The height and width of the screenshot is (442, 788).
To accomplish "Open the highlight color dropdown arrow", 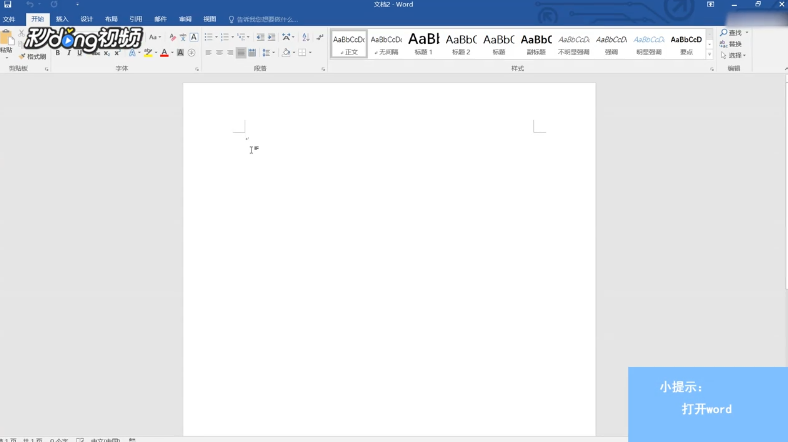I will pyautogui.click(x=156, y=53).
